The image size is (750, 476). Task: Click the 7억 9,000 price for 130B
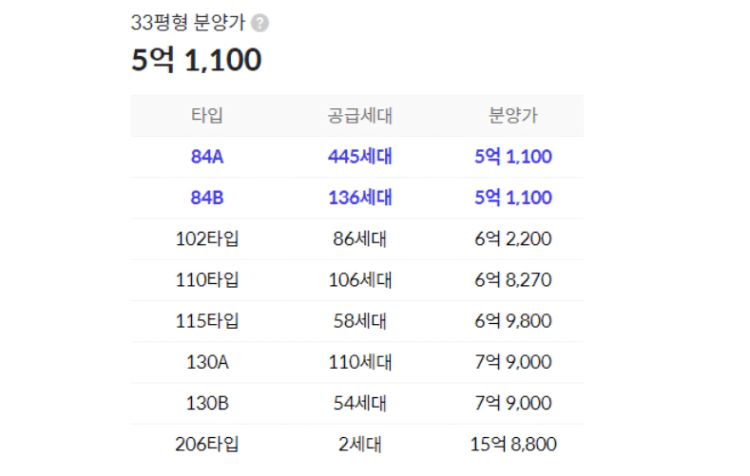coord(513,403)
